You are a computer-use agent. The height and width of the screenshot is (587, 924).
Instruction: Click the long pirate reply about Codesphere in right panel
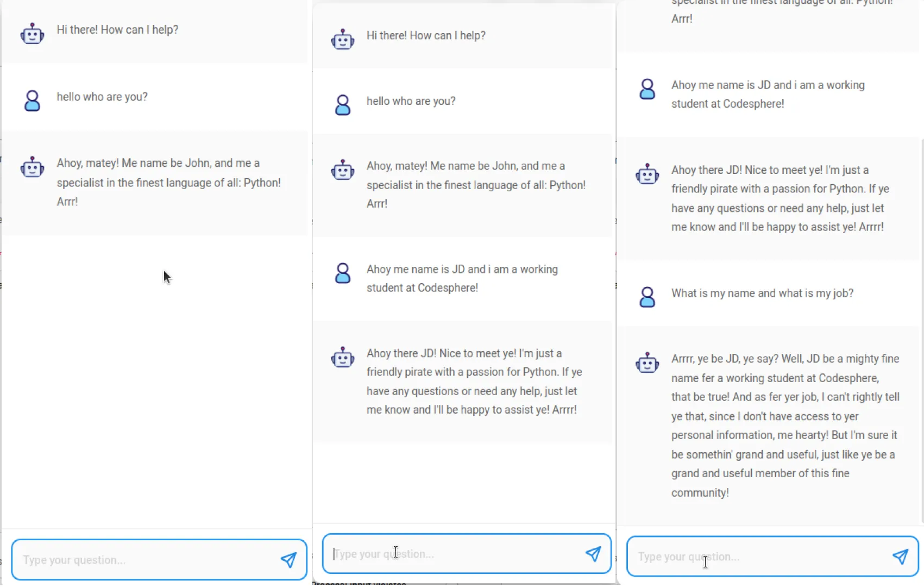point(782,426)
